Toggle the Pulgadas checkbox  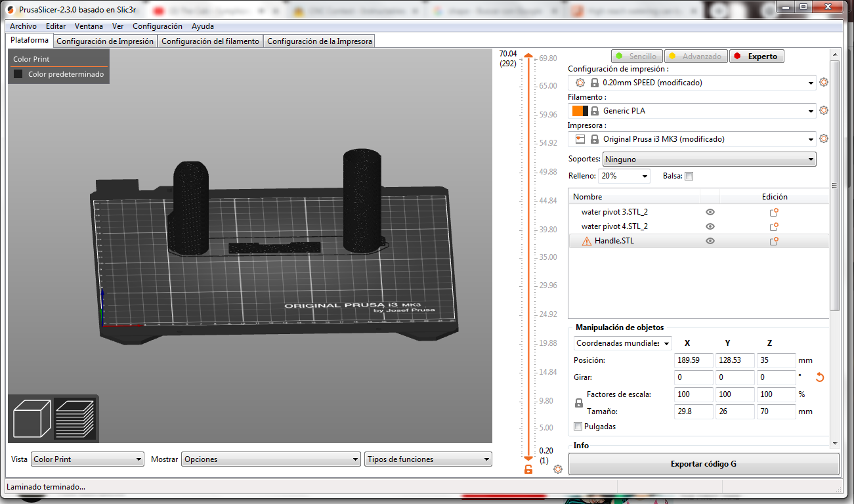(578, 427)
